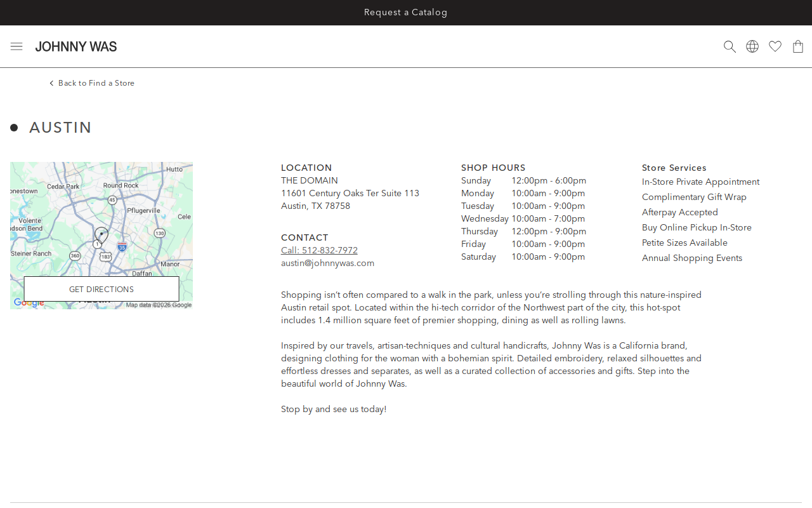
Task: Click the Store Services heading
Action: tap(674, 168)
